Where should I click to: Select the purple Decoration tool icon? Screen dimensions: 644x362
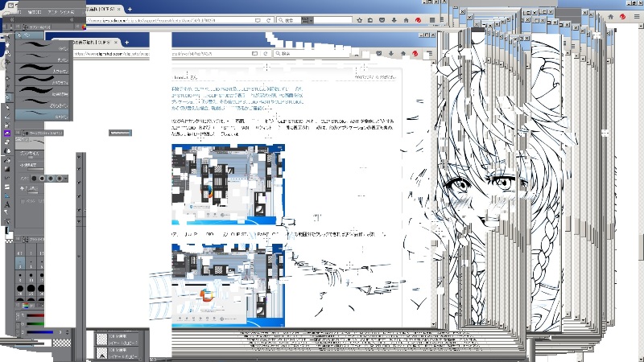pos(7,133)
